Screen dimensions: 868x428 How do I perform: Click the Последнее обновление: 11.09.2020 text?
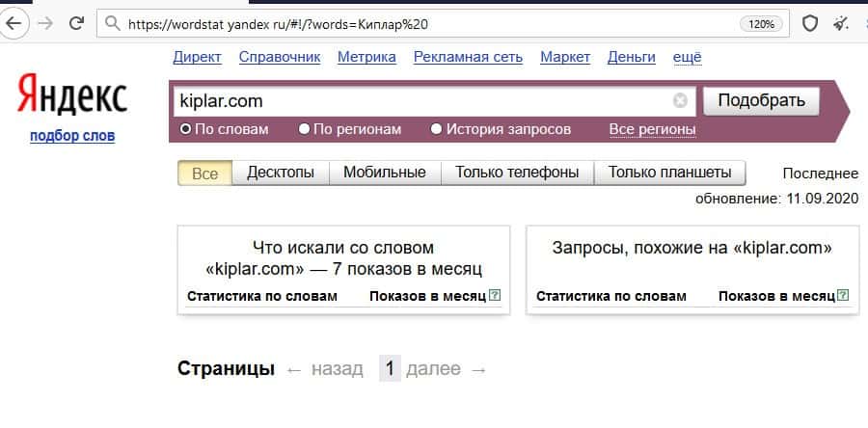point(776,186)
